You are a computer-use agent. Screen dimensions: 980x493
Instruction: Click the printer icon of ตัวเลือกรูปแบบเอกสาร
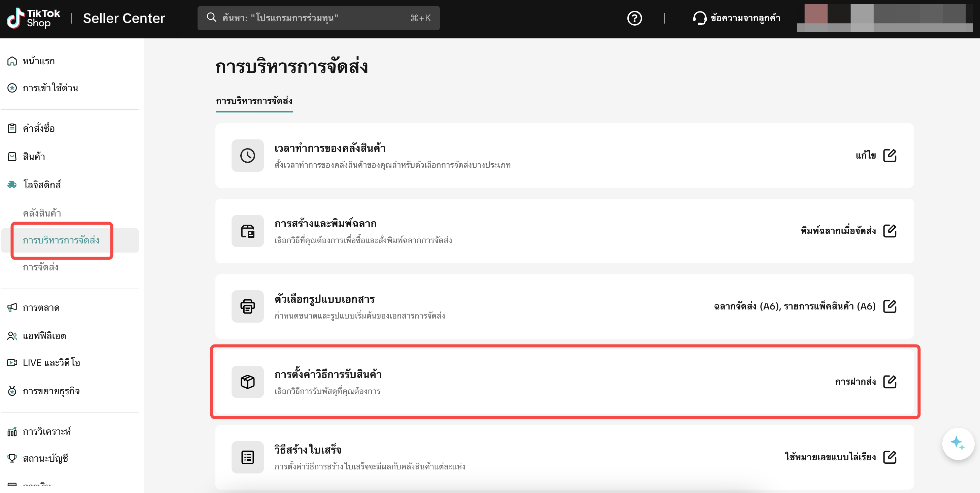(248, 306)
